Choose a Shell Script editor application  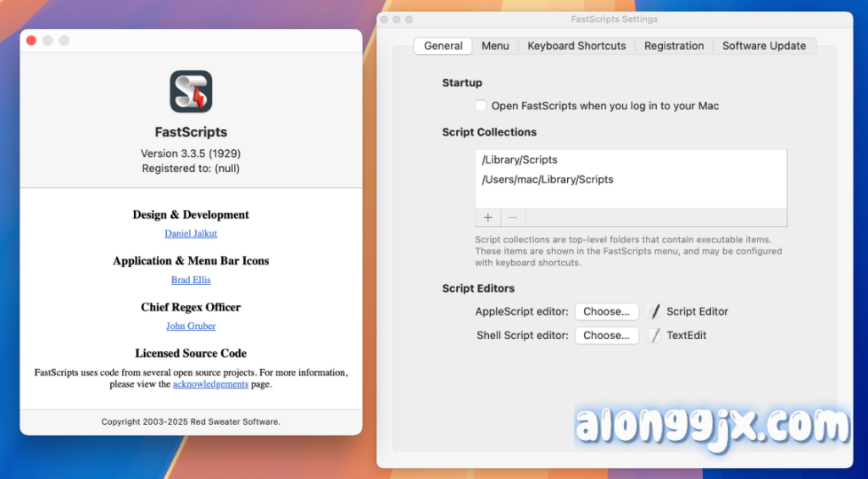coord(606,335)
